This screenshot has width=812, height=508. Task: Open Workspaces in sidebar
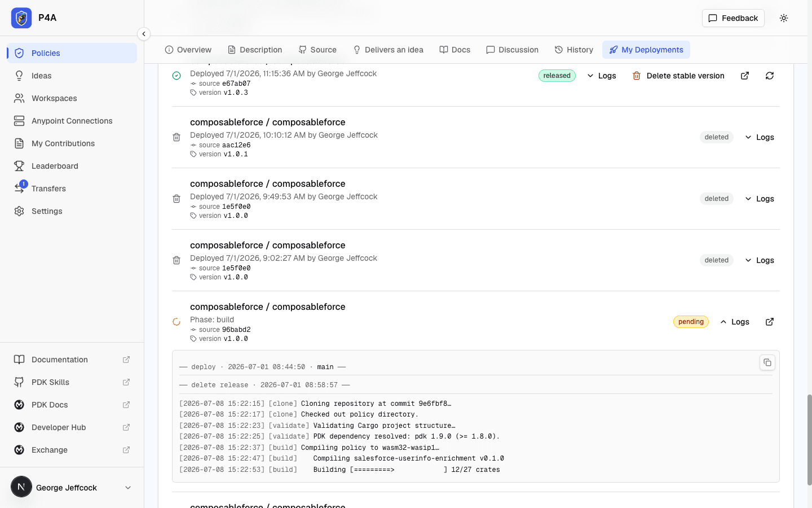click(x=72, y=98)
